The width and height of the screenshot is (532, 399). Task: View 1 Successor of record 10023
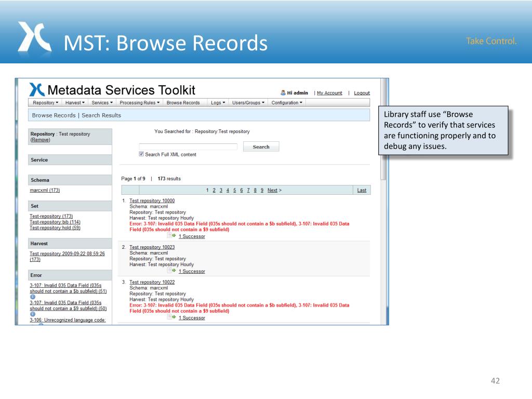tap(192, 271)
